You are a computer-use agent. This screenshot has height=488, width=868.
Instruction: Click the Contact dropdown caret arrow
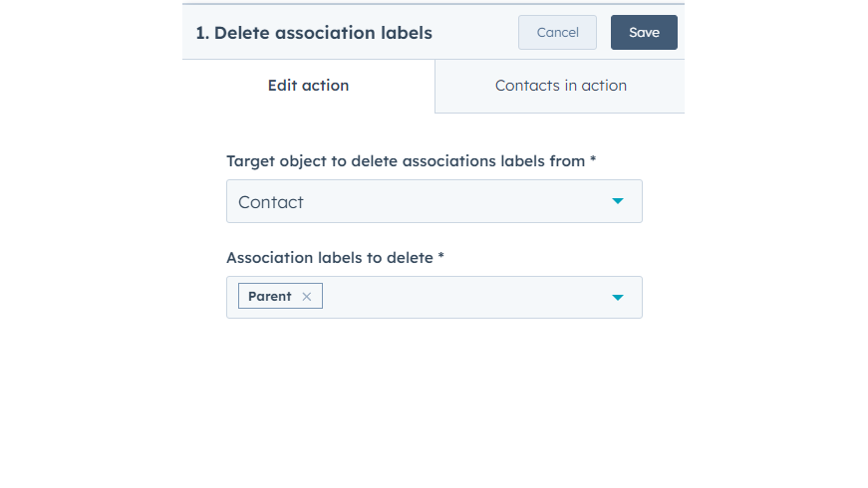pos(618,201)
